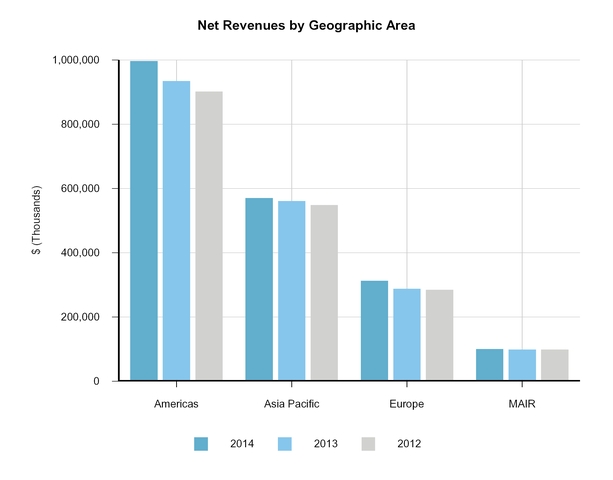Click the MAIR category label
Viewport: 613px width, 480px height.
522,404
